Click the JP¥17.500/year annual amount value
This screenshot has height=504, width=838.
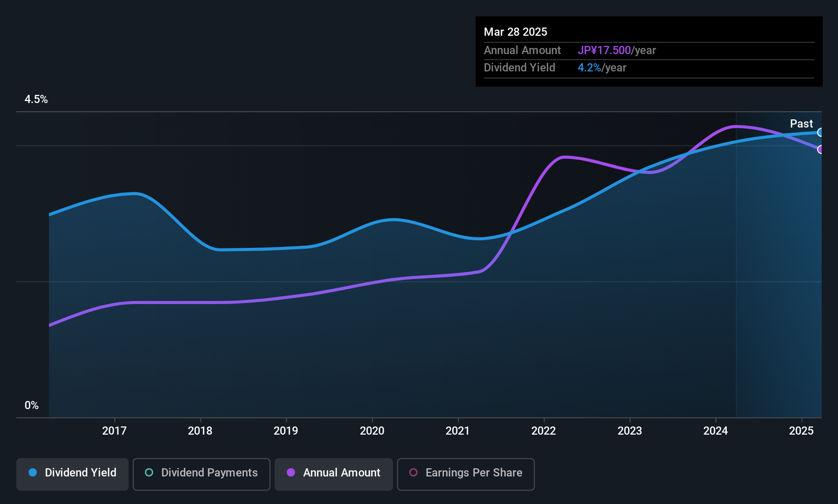pyautogui.click(x=617, y=50)
